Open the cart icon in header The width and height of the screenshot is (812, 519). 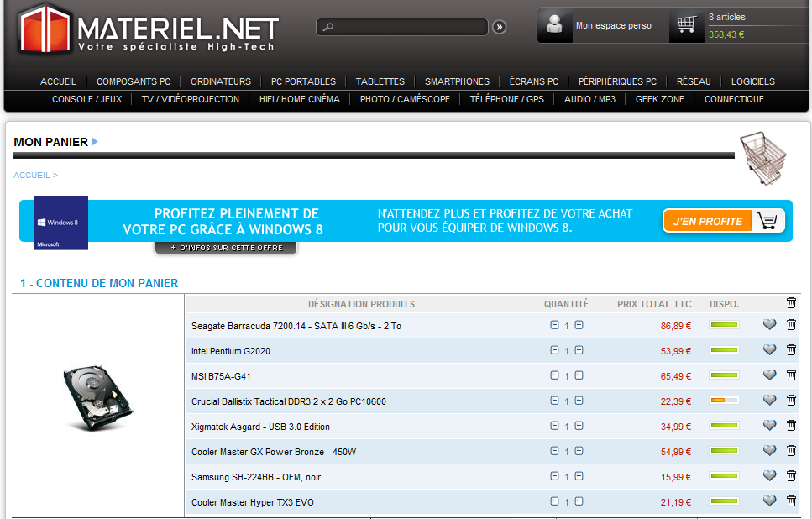[x=687, y=25]
